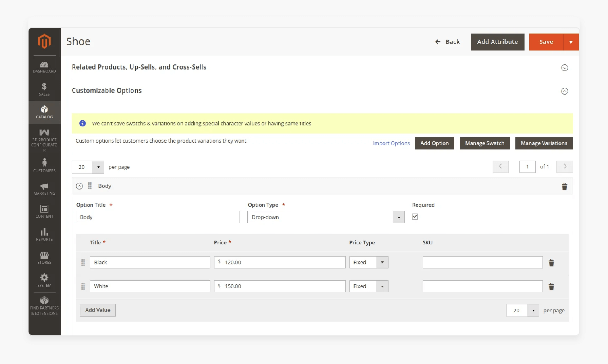Click the Magento logo icon
The width and height of the screenshot is (608, 364).
44,41
